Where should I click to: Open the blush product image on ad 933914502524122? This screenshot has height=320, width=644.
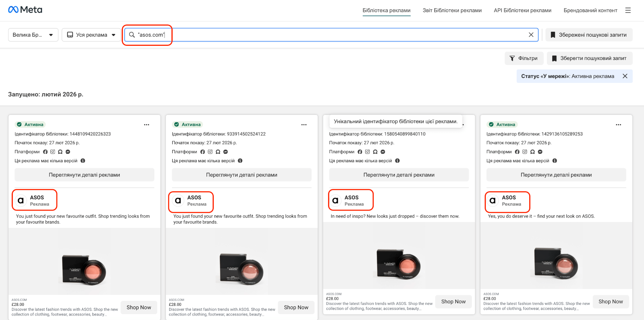(x=241, y=261)
